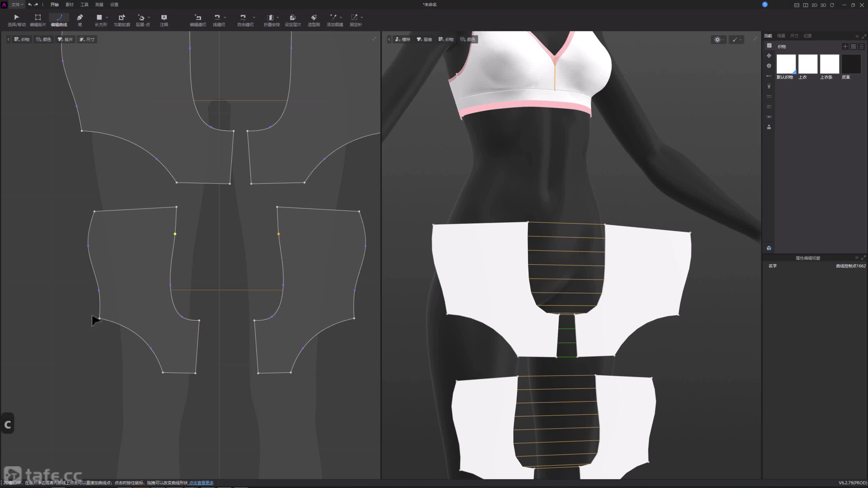Click the cube icon in right sidebar
Viewport: 868px width, 488px height.
click(769, 248)
